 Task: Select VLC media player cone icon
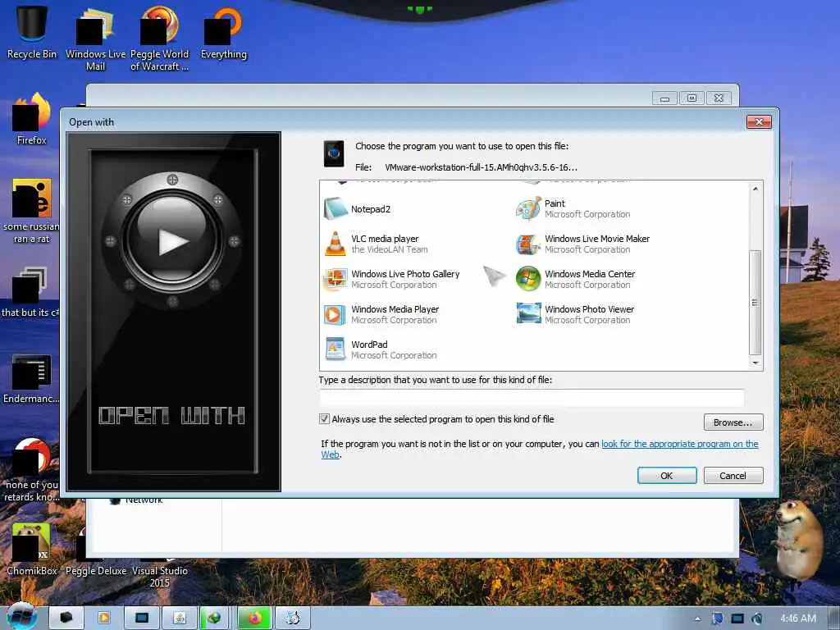(x=336, y=244)
